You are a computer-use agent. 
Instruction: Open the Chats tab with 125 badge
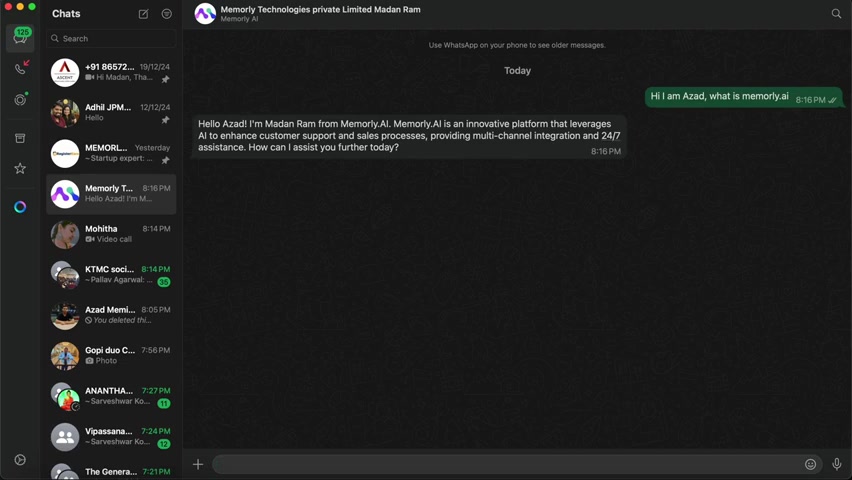coord(20,38)
